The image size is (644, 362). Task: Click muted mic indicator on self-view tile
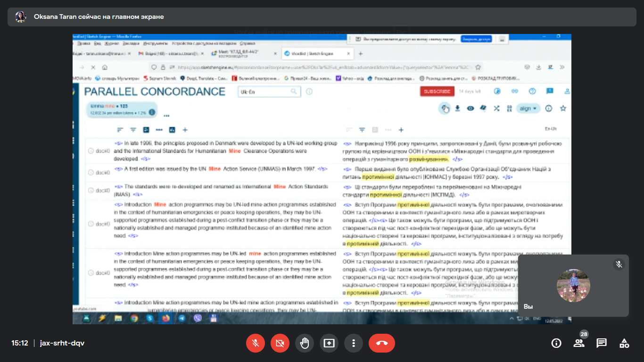(x=619, y=264)
